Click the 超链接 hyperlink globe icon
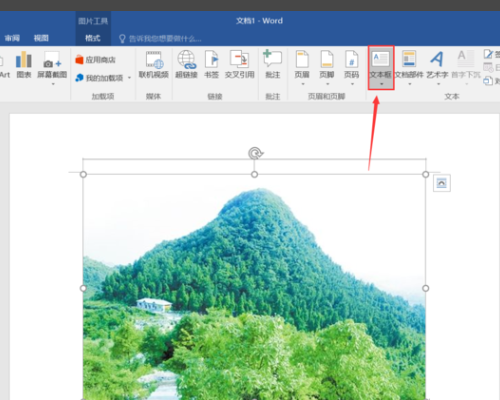The height and width of the screenshot is (400, 500). (187, 59)
